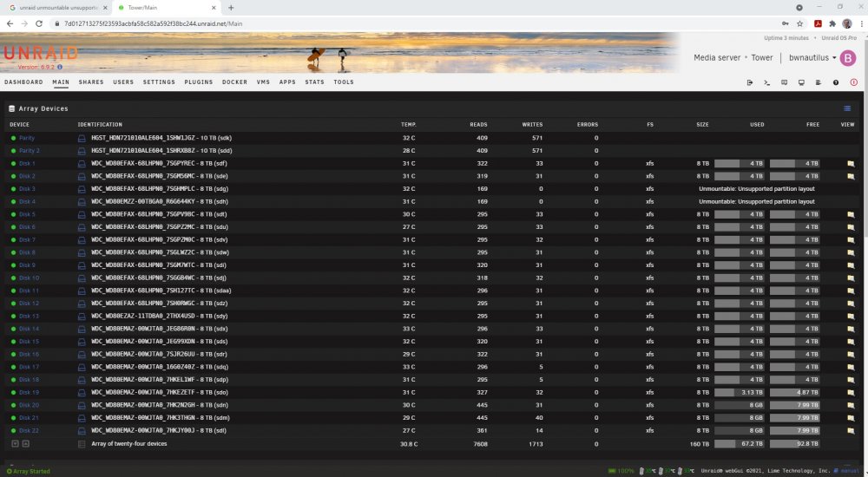Open the folder view icon for Disk 13

click(x=851, y=317)
